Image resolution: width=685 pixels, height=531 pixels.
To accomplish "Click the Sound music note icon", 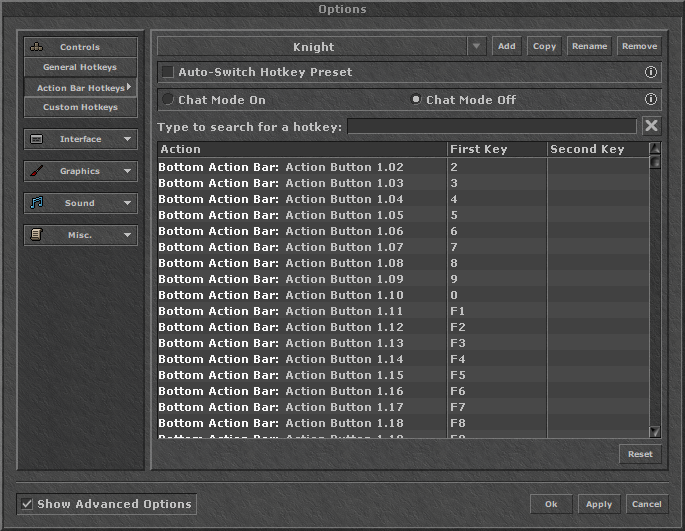I will click(x=36, y=203).
